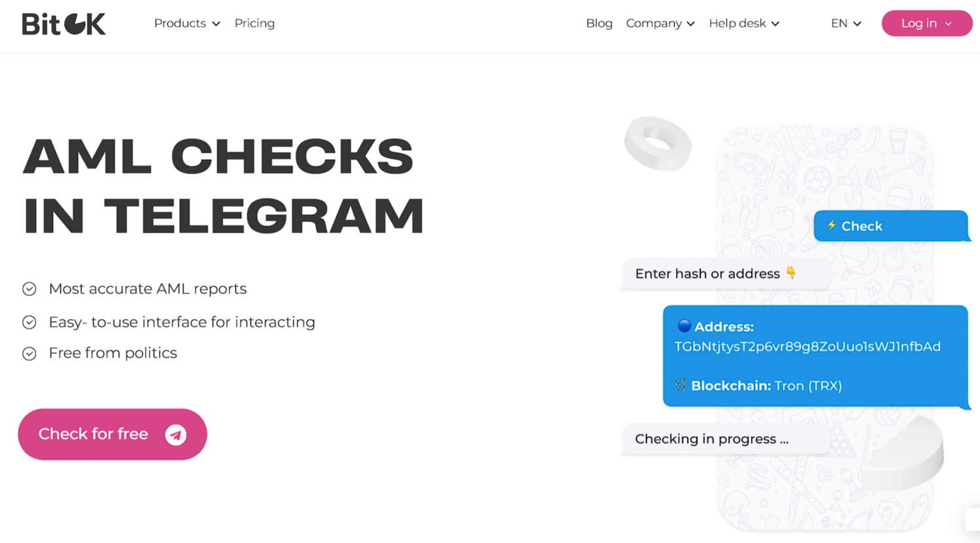This screenshot has height=543, width=980.
Task: Click the lightning bolt icon in the Check bubble
Action: coord(831,226)
